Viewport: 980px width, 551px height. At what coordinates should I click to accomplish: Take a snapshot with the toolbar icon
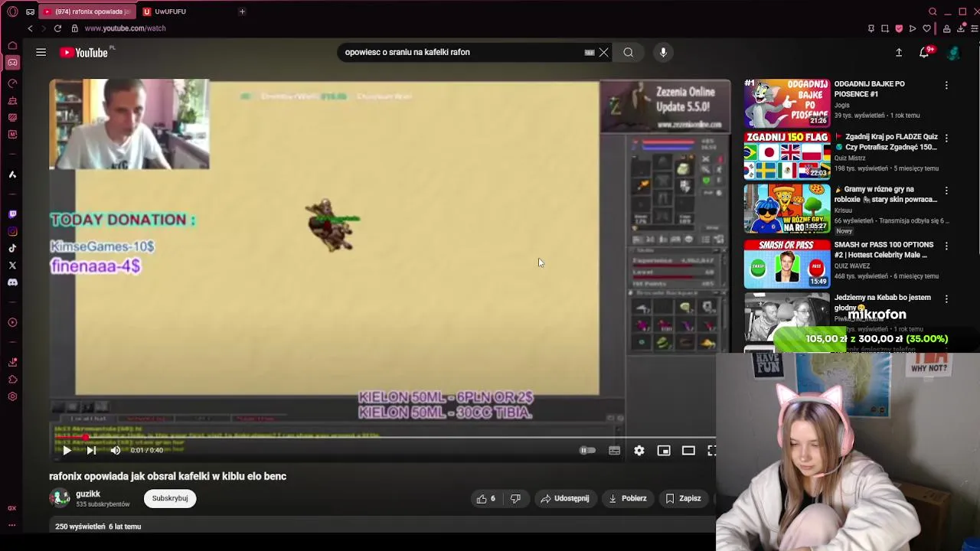coord(885,28)
